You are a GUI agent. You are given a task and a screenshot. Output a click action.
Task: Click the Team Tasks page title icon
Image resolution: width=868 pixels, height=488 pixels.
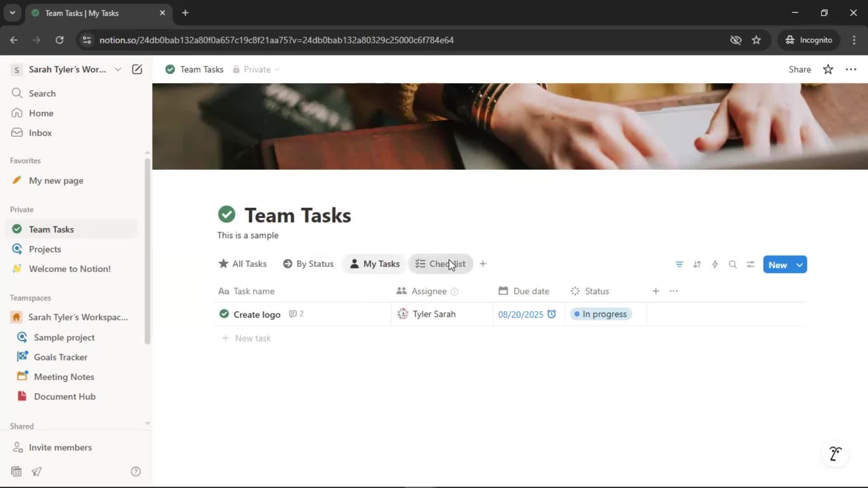pyautogui.click(x=226, y=215)
